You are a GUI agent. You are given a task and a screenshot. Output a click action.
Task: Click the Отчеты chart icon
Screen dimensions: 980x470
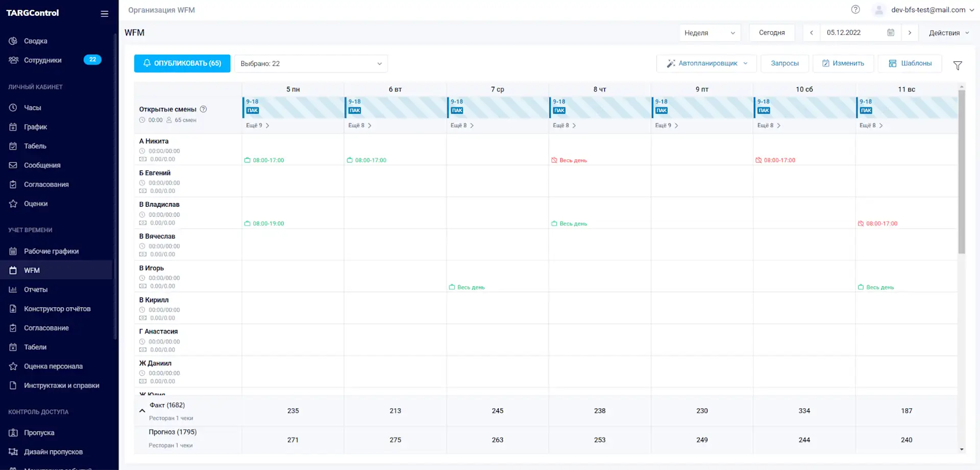point(13,289)
